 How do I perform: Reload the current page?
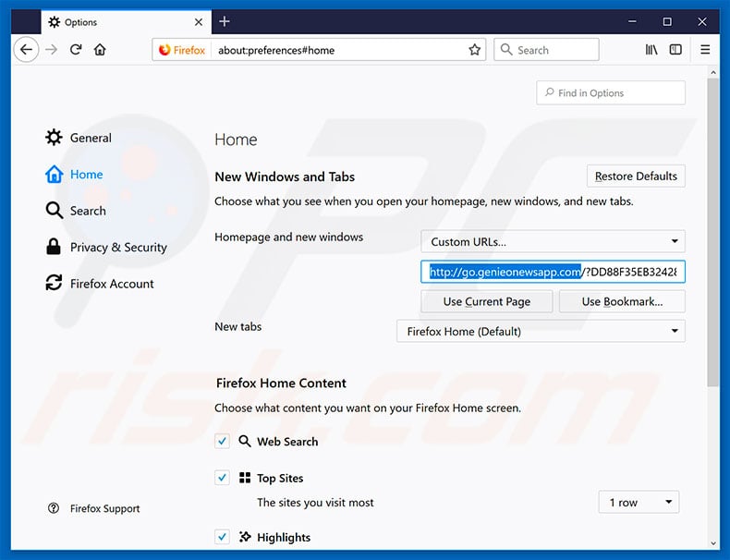pyautogui.click(x=76, y=50)
